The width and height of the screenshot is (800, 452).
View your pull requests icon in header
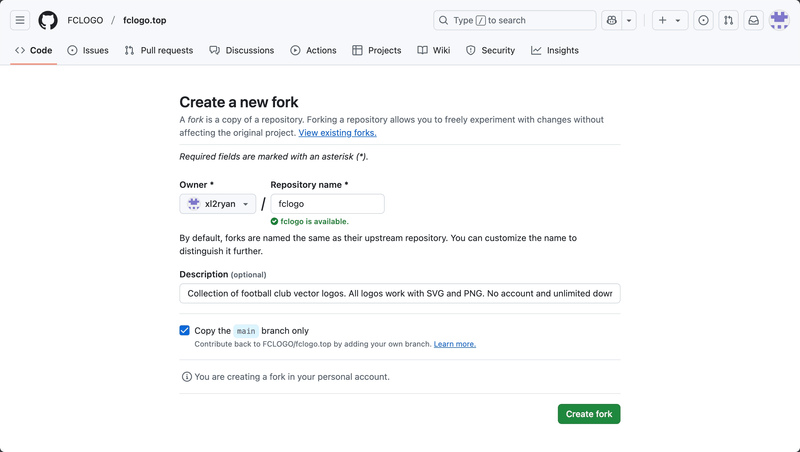729,20
